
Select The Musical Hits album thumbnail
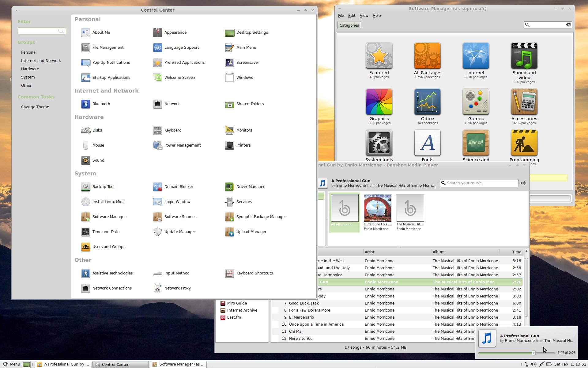coord(410,208)
